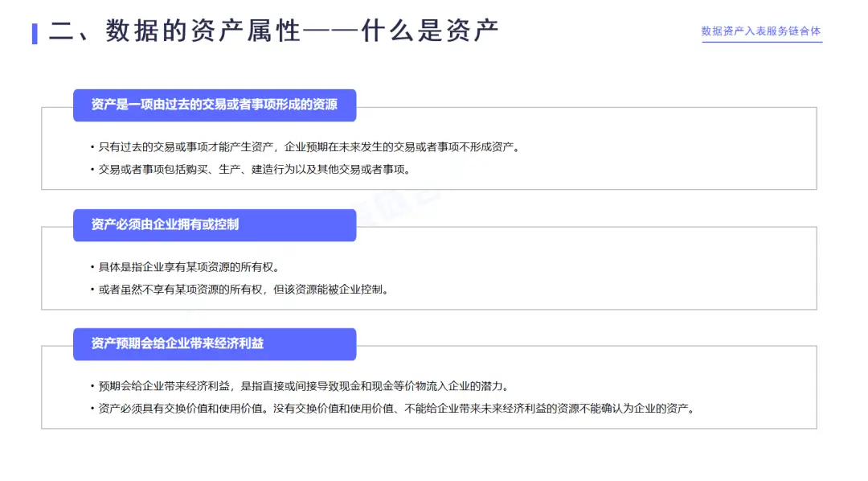
Task: Click the bullet dot before 预期会给企业带来
Action: tap(92, 386)
